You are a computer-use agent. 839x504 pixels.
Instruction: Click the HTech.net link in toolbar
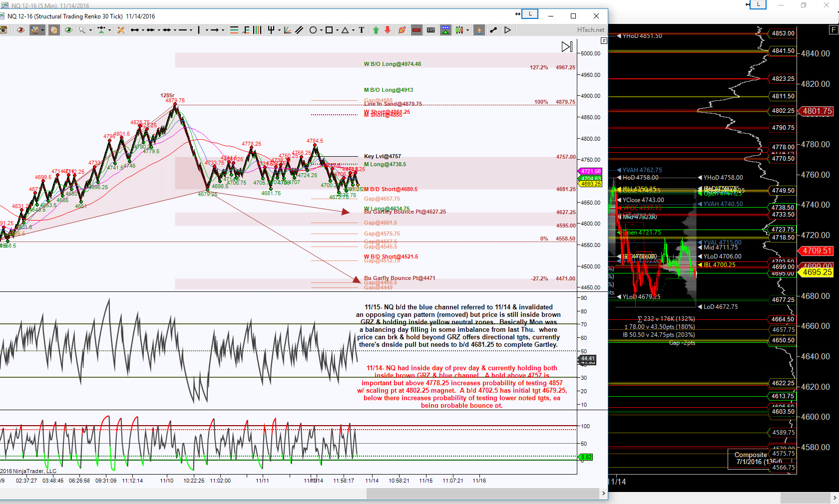590,30
